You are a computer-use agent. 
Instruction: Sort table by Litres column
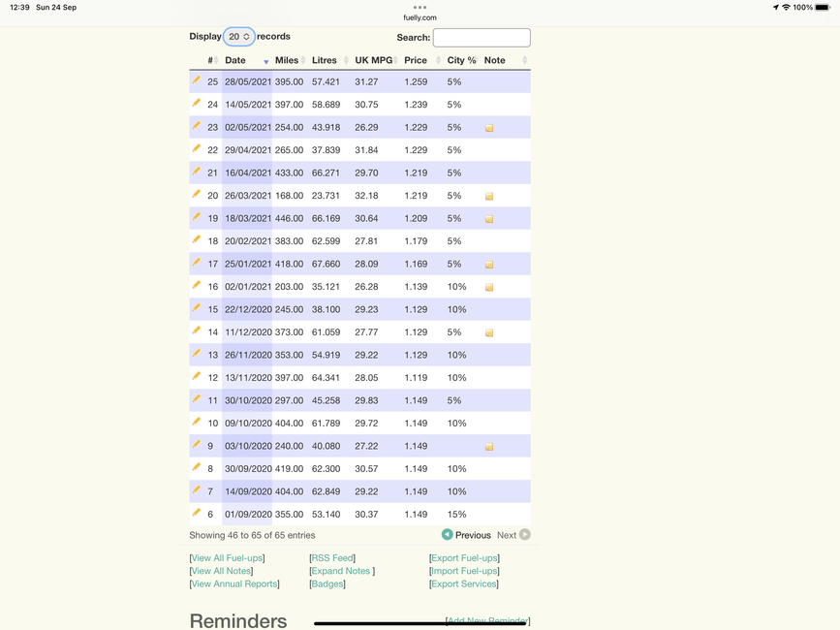coord(330,60)
